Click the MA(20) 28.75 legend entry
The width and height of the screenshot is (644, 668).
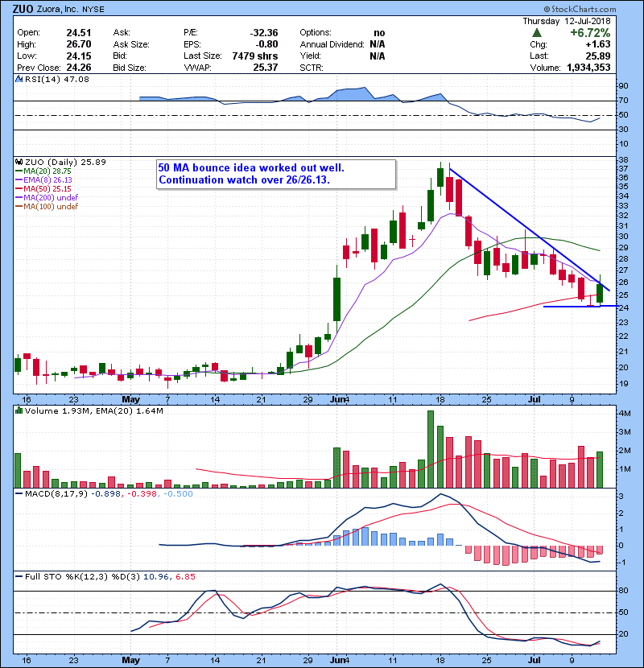43,171
